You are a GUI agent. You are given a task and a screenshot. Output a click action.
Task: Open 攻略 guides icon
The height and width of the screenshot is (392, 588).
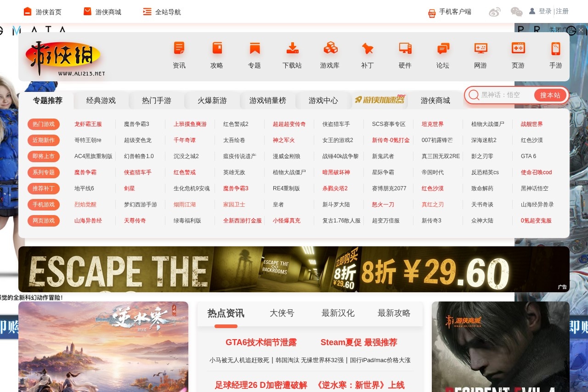217,48
